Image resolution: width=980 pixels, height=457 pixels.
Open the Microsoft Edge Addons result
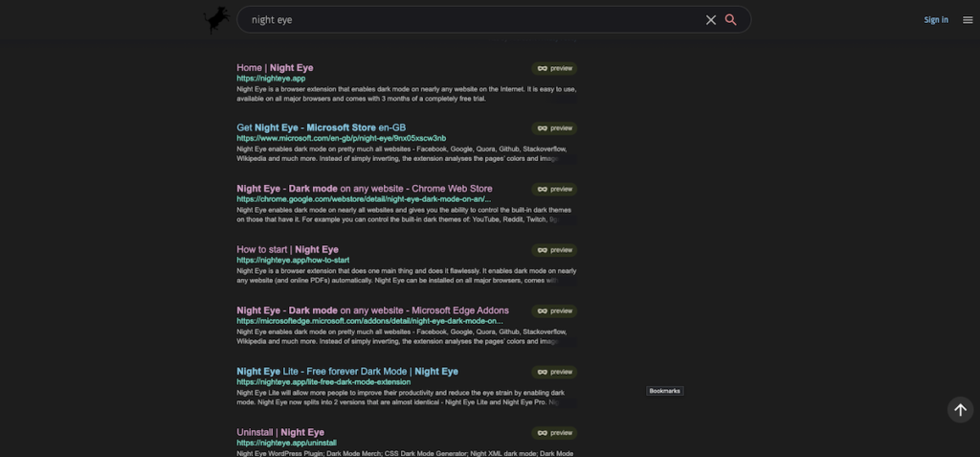[x=372, y=310]
